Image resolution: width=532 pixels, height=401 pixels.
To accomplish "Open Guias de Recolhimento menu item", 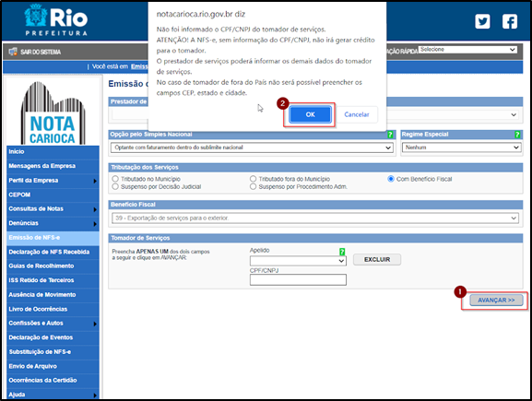I will pyautogui.click(x=53, y=266).
